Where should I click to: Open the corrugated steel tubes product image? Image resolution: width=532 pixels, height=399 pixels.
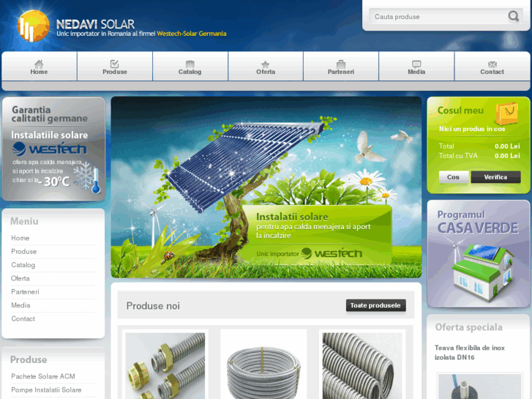point(362,365)
